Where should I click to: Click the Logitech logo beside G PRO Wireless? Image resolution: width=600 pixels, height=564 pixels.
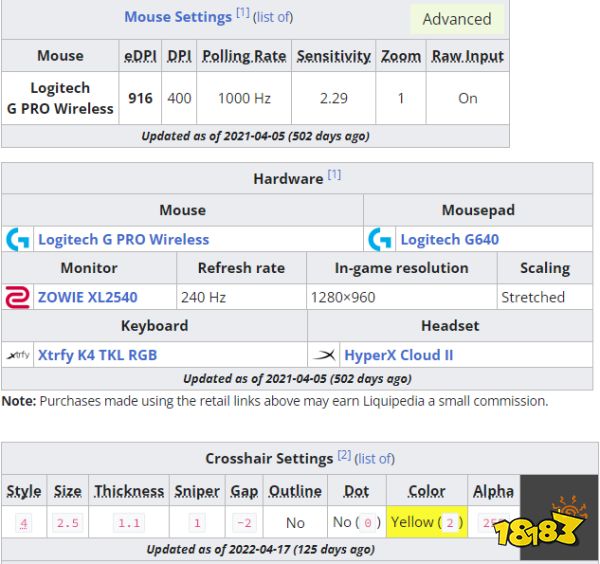point(18,240)
